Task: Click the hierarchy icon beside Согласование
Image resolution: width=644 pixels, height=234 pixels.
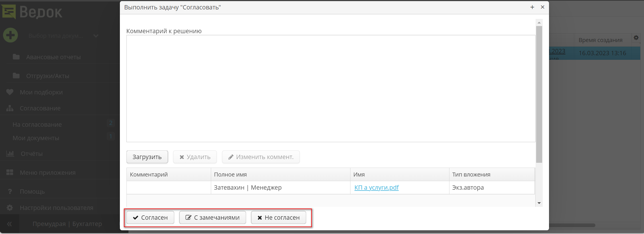Action: coord(10,108)
